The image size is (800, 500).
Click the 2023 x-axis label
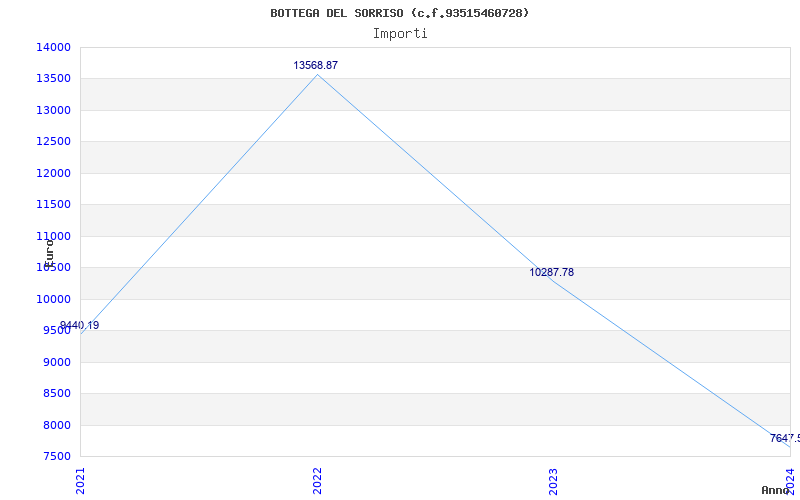click(554, 481)
